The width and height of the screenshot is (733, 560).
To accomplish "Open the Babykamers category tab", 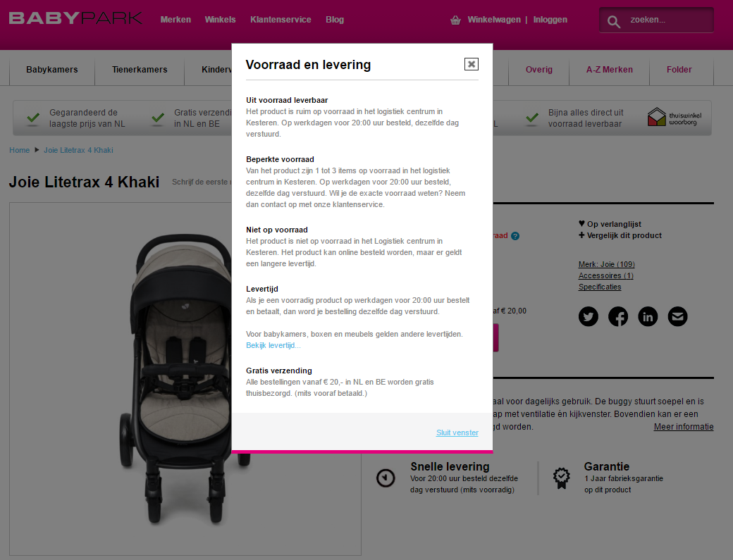I will tap(52, 70).
